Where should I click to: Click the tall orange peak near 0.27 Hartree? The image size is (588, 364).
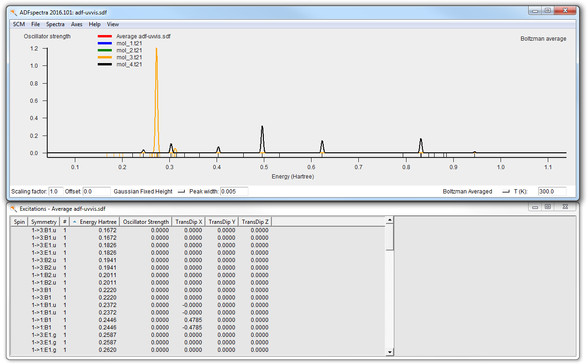click(156, 100)
